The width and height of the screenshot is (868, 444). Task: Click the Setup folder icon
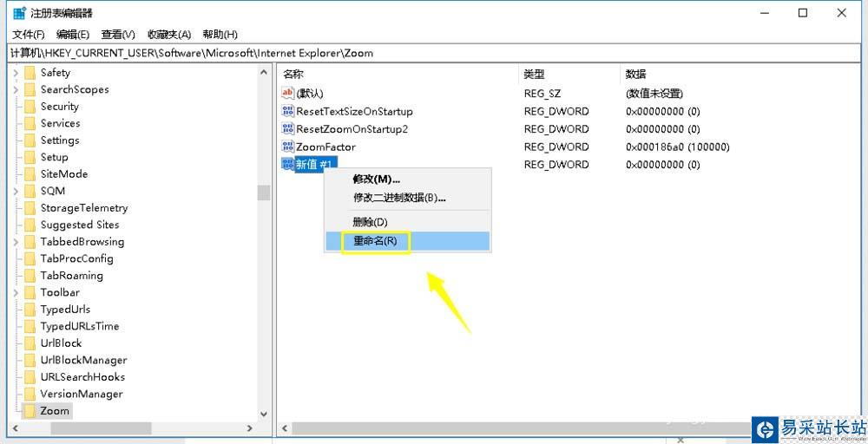(30, 157)
